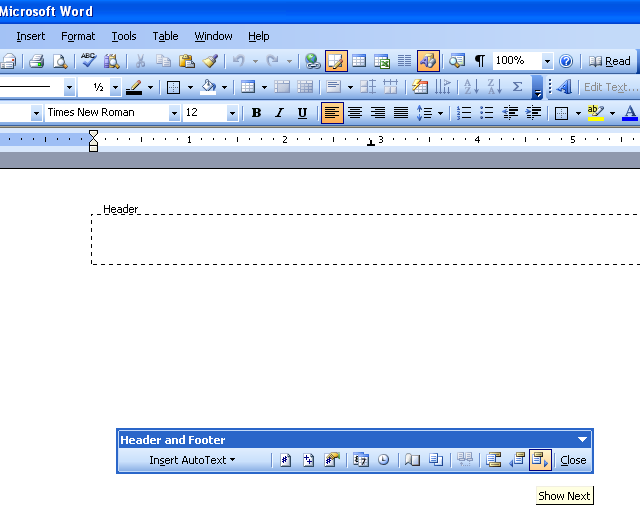Click the Shading Color paint bucket
Viewport: 640px width, 529px height.
pos(209,87)
